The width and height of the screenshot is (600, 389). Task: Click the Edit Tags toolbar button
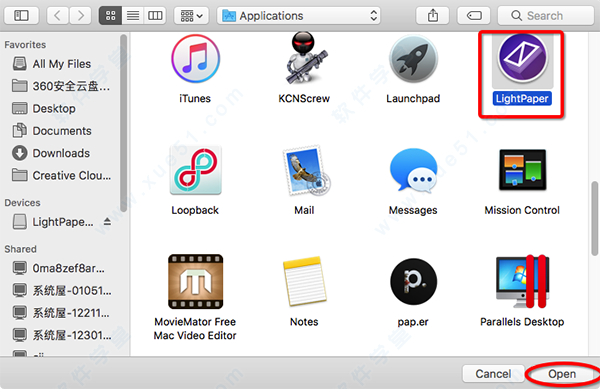(474, 16)
